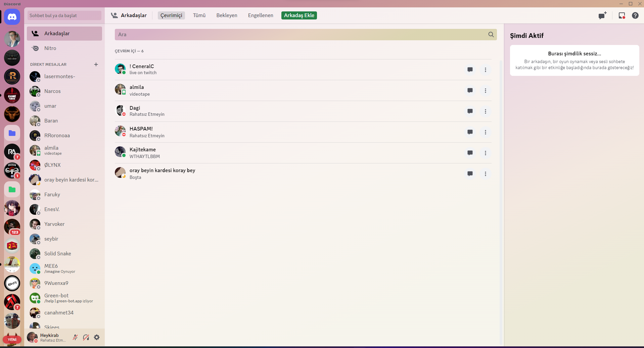Open the REVO'S server icon
644x348 pixels.
coord(12,284)
